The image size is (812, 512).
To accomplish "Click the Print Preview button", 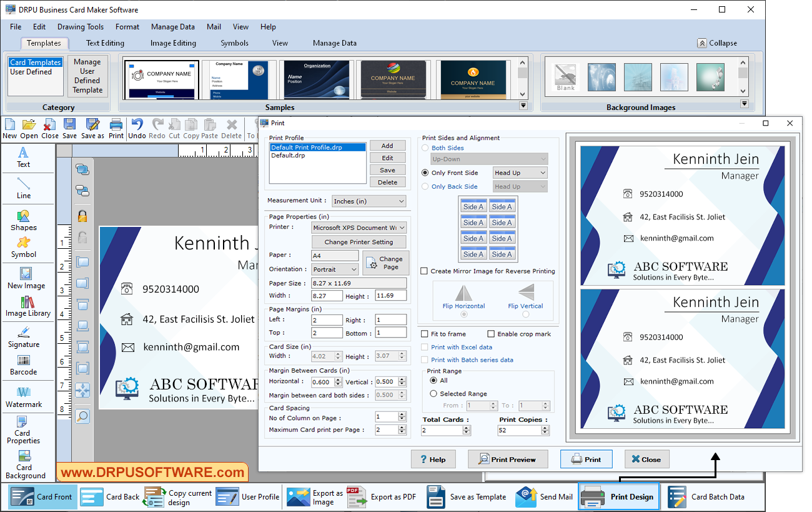I will [x=507, y=459].
